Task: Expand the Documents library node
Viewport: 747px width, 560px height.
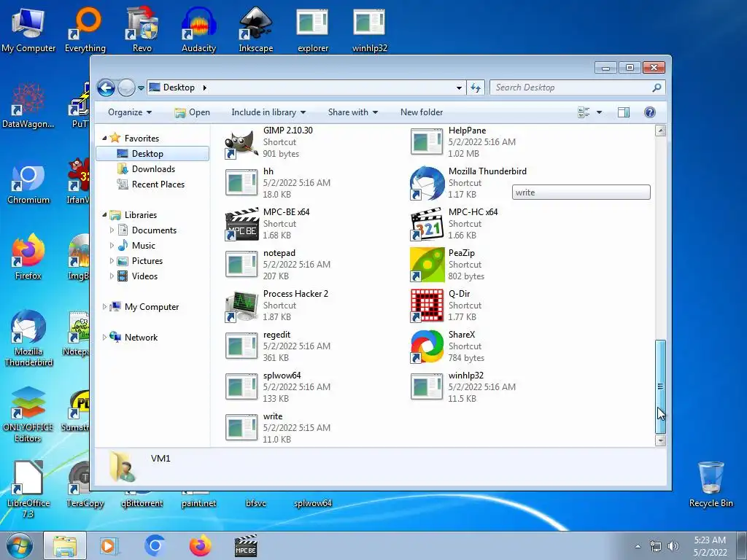Action: click(112, 230)
